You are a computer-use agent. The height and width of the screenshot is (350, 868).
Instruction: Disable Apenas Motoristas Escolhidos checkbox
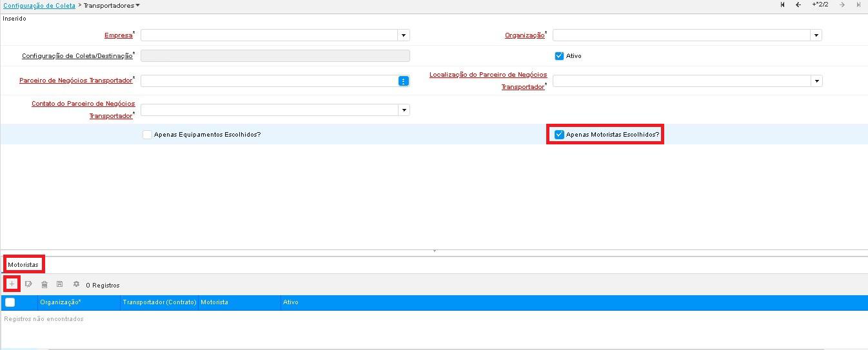[559, 135]
